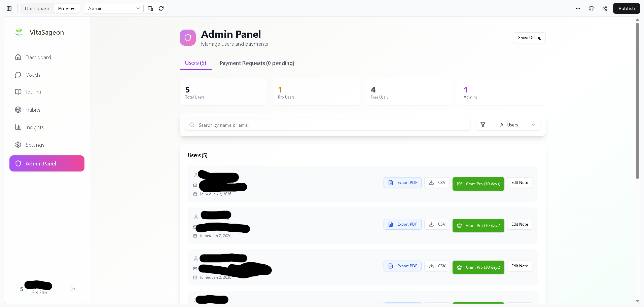Click the share icon
This screenshot has height=307, width=644.
point(605,8)
